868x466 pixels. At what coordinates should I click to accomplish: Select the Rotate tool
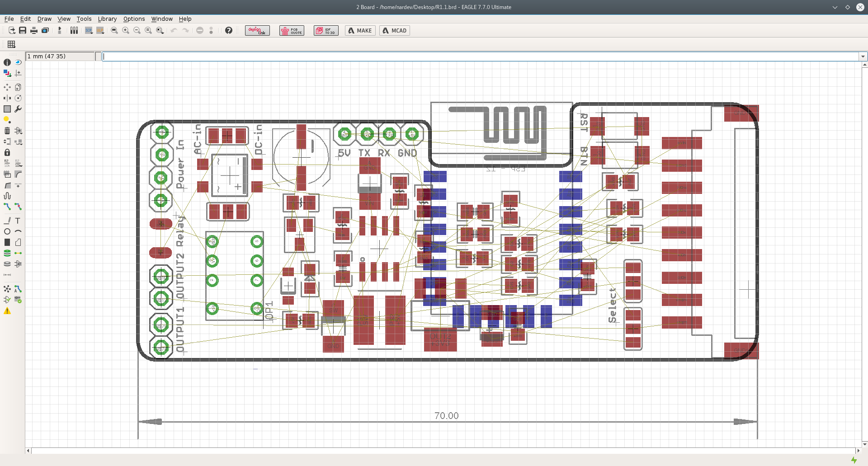(x=18, y=98)
